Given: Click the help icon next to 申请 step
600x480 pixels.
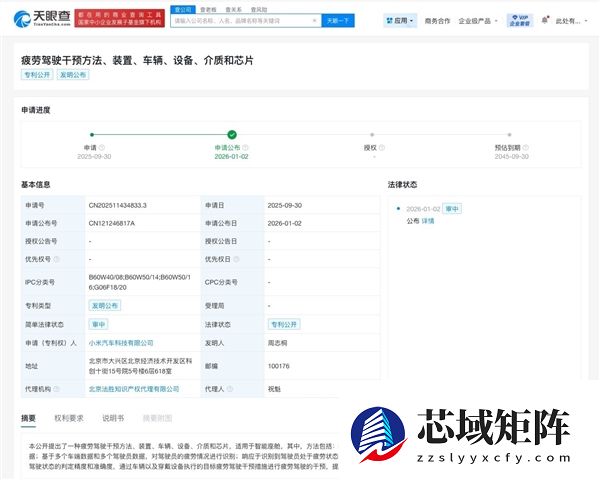Looking at the screenshot, I should [102, 147].
